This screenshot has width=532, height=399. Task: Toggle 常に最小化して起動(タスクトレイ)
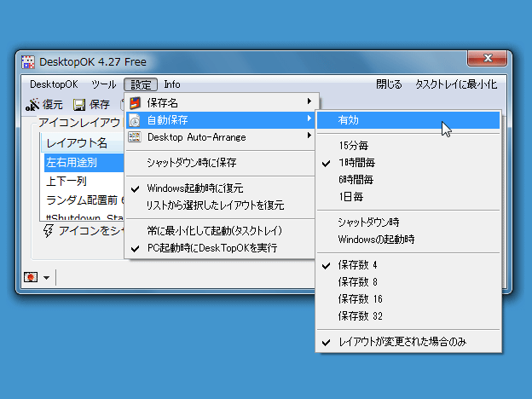point(220,231)
